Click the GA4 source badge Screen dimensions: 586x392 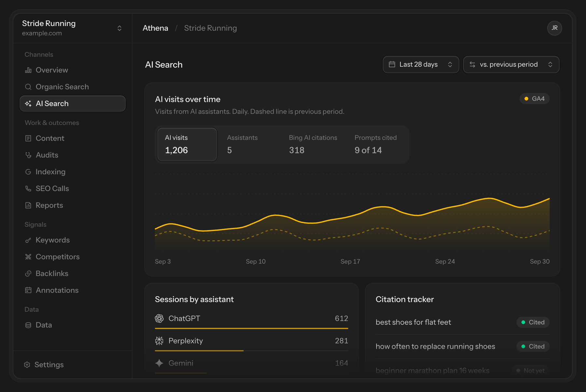coord(535,99)
